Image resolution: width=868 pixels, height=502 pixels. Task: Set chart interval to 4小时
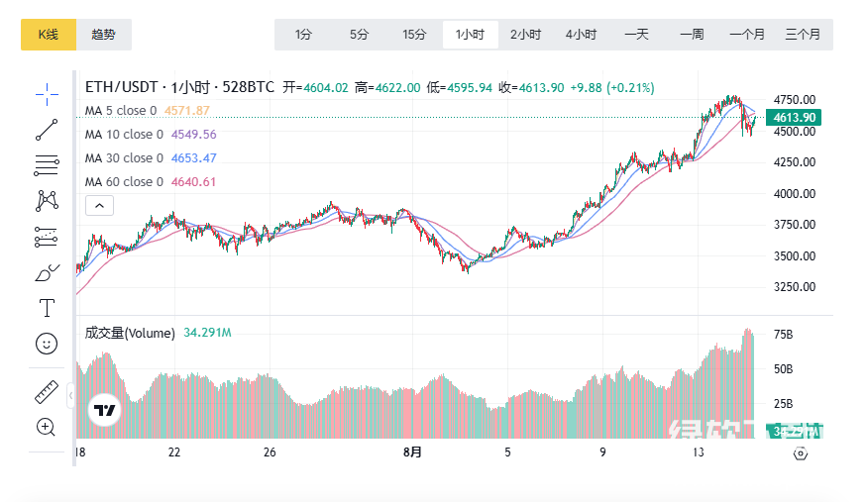coord(581,35)
